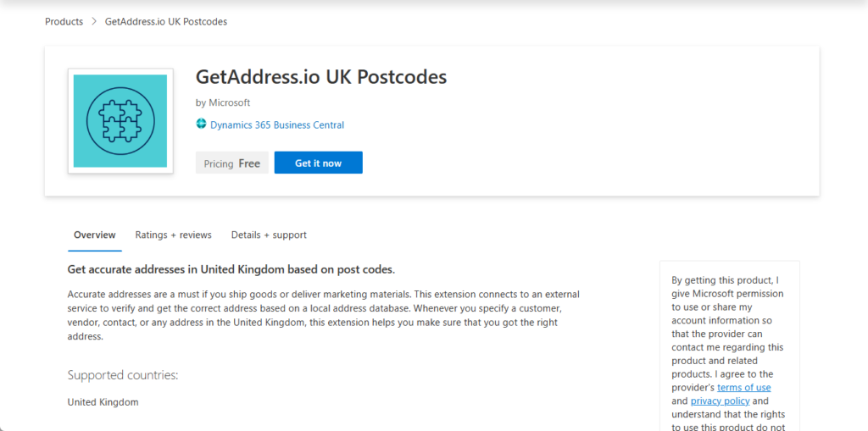This screenshot has height=431, width=868.
Task: Click the United Kingdom country entry
Action: [x=103, y=402]
